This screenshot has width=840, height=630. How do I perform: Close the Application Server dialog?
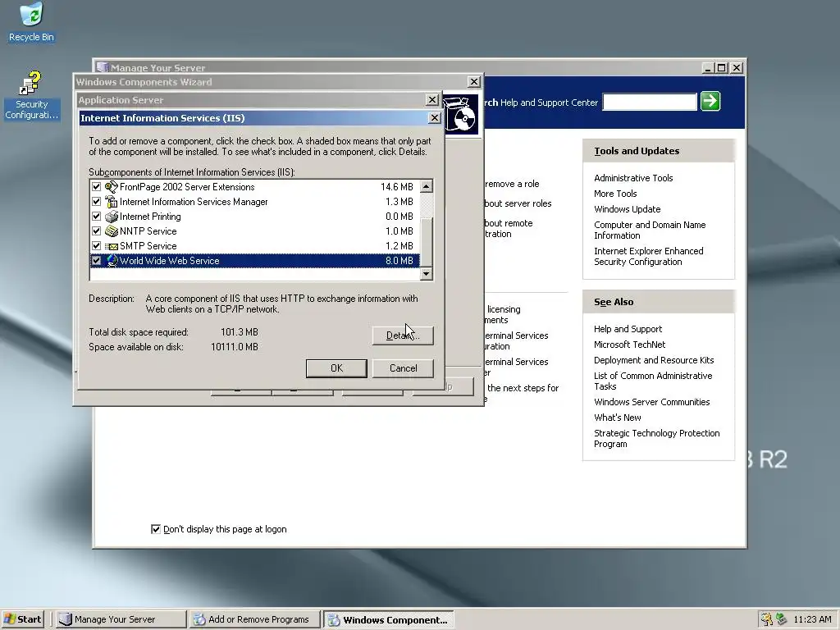431,99
